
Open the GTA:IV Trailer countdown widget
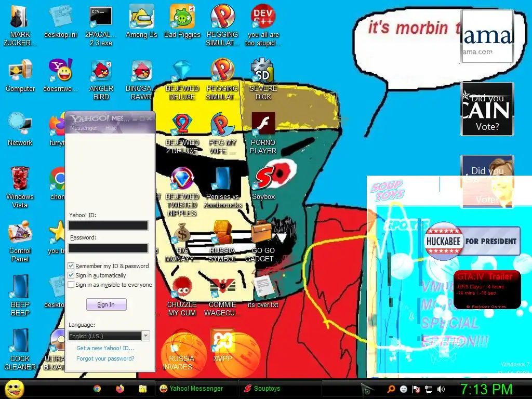[x=487, y=290]
